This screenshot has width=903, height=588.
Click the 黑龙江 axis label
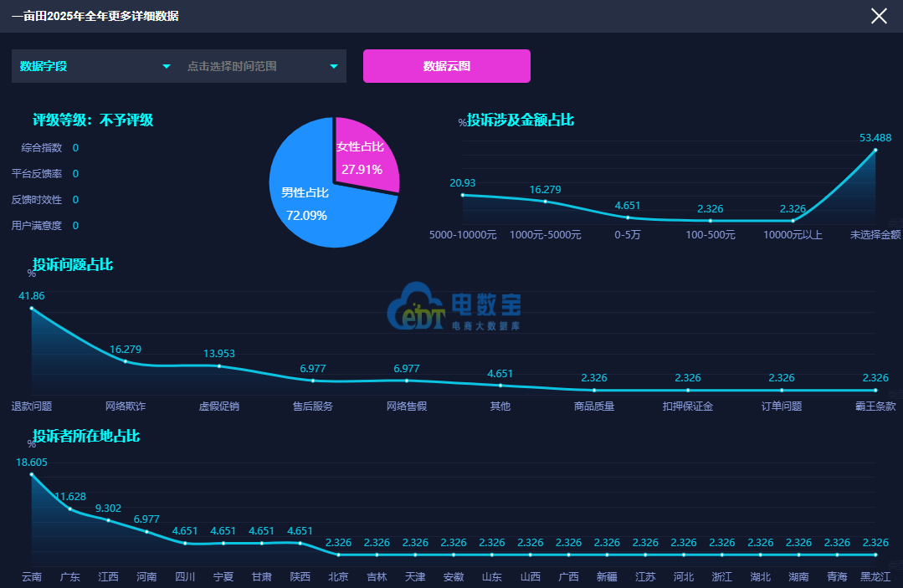point(875,576)
